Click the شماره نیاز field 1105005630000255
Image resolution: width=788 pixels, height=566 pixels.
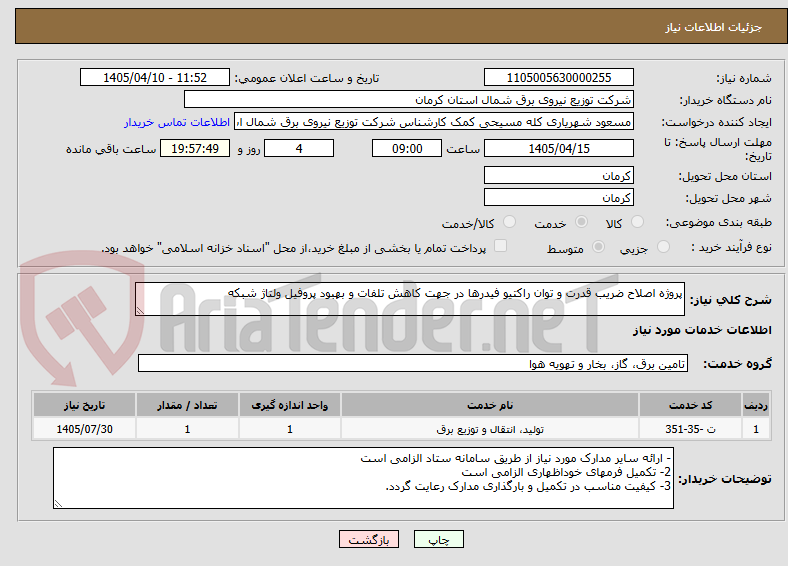[x=558, y=77]
